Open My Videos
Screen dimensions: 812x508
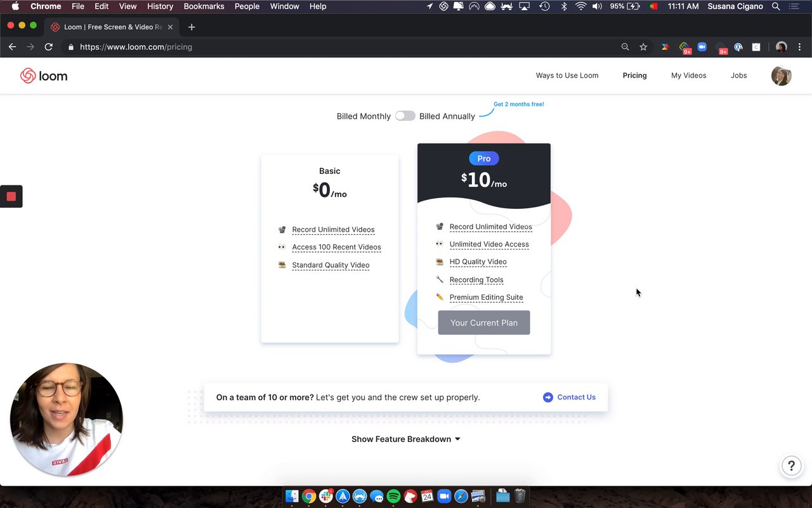click(x=688, y=76)
